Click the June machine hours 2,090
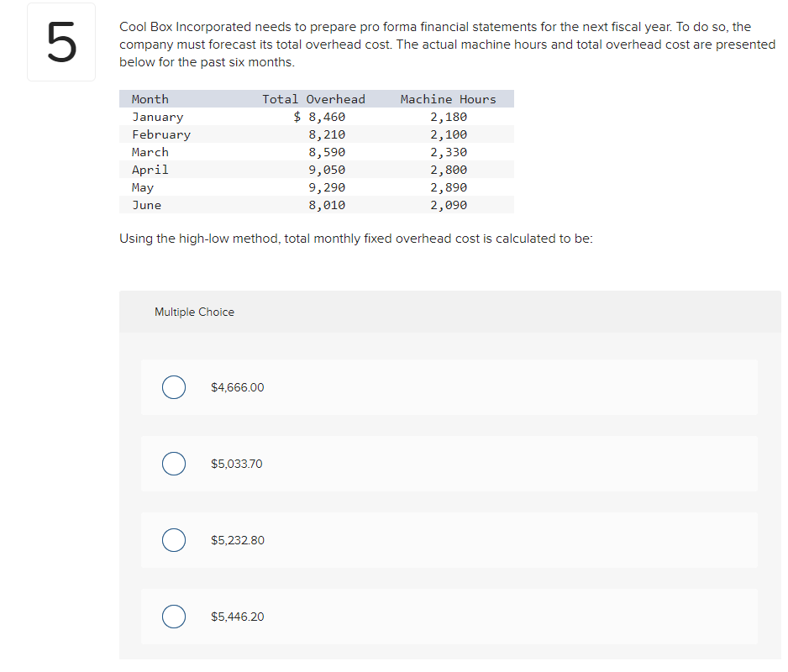Viewport: 788px width, 672px height. coord(449,205)
